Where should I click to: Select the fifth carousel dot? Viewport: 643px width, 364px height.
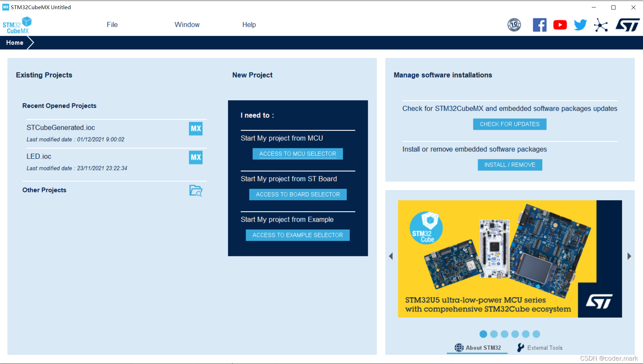coord(526,334)
